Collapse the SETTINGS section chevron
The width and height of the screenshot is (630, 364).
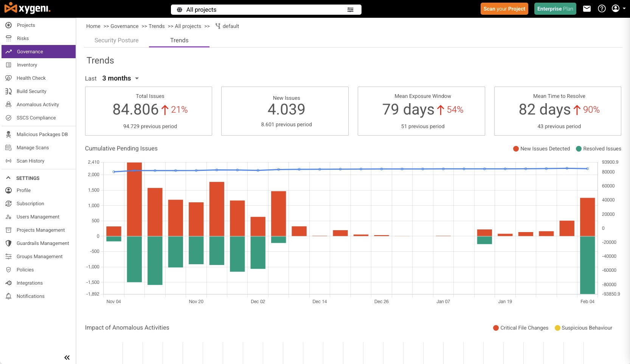tap(8, 178)
